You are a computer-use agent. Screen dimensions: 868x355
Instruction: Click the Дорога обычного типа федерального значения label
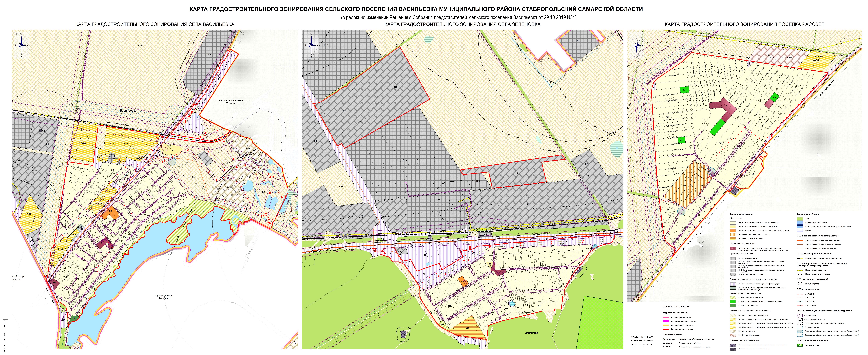pos(823,240)
